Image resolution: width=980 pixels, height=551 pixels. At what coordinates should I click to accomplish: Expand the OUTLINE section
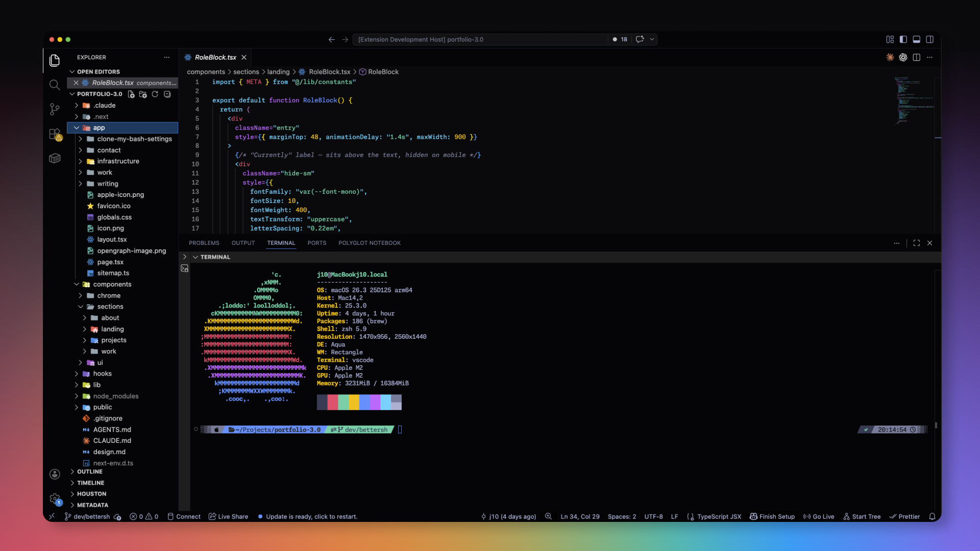[90, 472]
